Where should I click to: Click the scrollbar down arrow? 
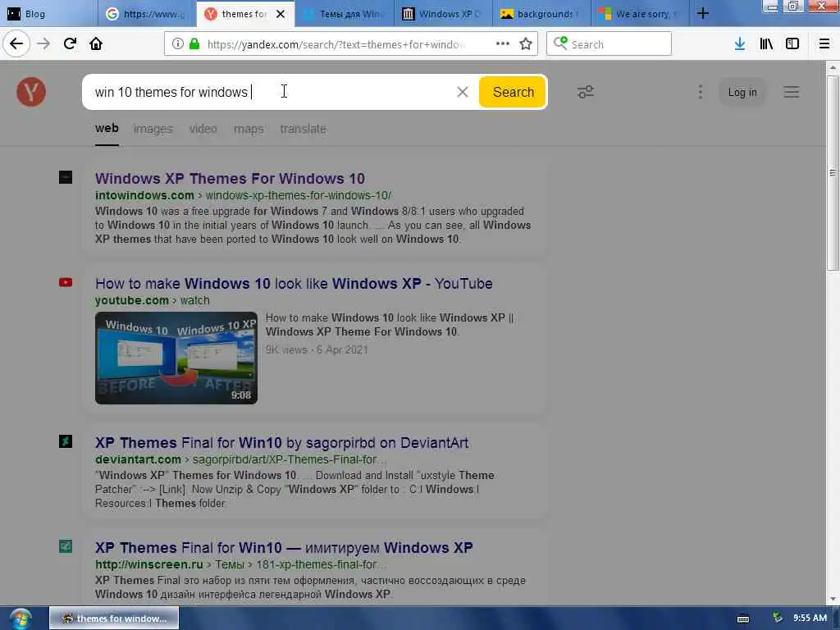832,600
